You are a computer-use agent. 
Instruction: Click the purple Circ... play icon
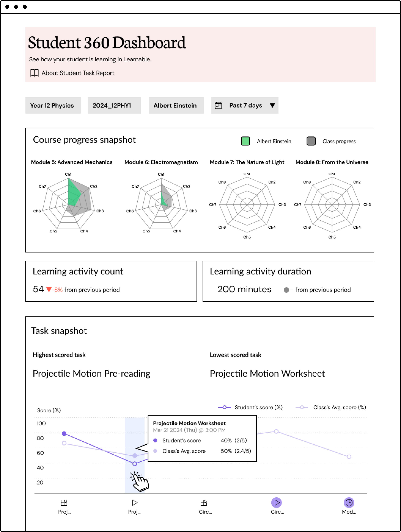pyautogui.click(x=276, y=502)
